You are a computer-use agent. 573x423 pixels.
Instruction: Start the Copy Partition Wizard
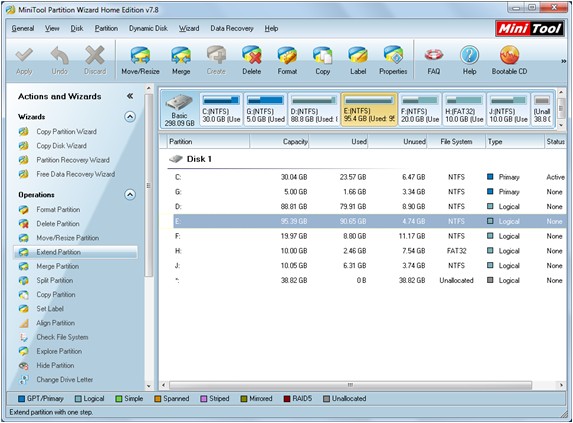[67, 132]
